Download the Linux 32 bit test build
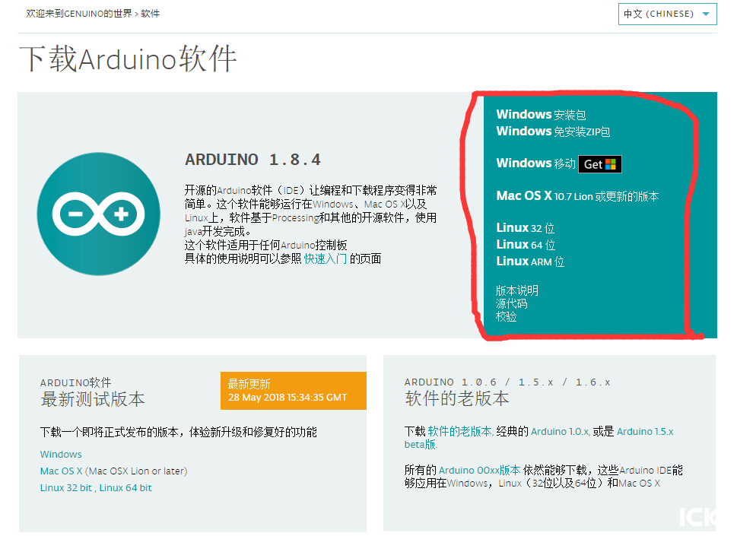This screenshot has height=555, width=756. pyautogui.click(x=66, y=488)
